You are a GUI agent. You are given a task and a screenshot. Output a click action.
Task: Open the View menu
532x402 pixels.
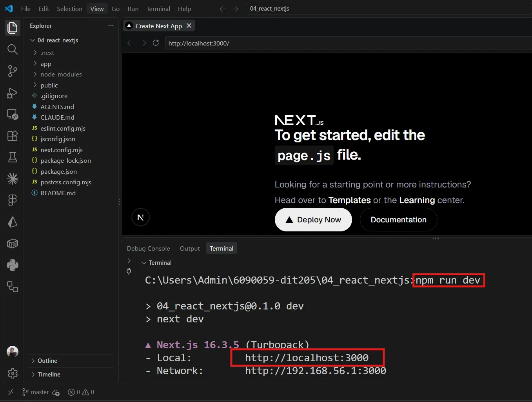tap(97, 9)
